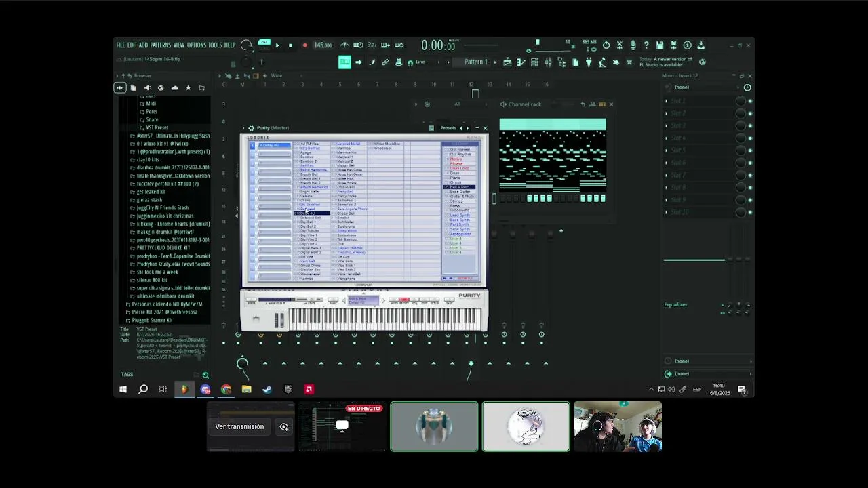Select the speaker sounds tab in the Browser

147,87
